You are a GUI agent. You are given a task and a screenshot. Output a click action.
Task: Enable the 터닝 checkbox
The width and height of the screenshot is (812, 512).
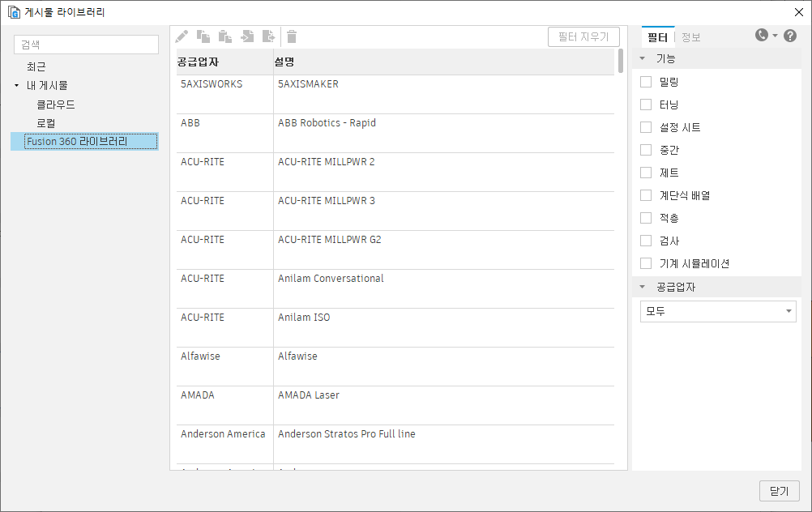coord(646,105)
